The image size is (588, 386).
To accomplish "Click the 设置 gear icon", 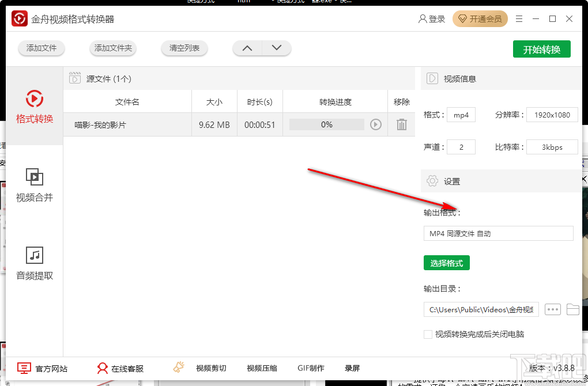I will [x=432, y=181].
